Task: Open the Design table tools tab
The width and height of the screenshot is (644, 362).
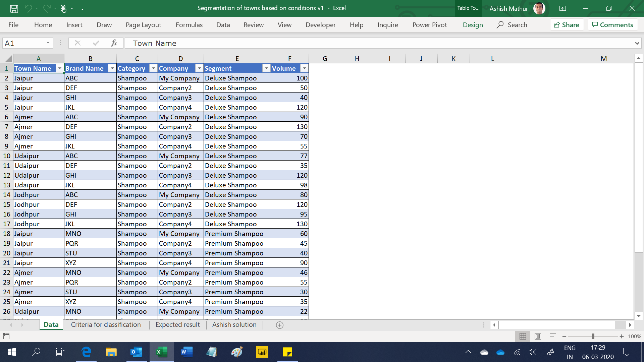Action: point(473,25)
